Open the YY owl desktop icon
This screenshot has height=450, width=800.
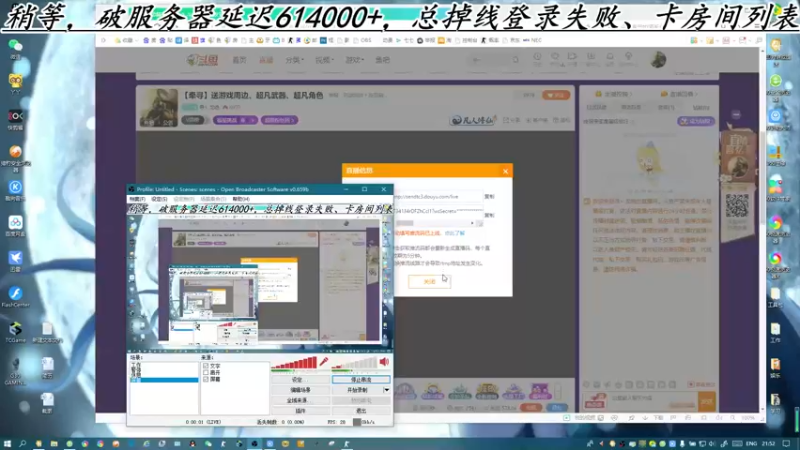click(15, 82)
